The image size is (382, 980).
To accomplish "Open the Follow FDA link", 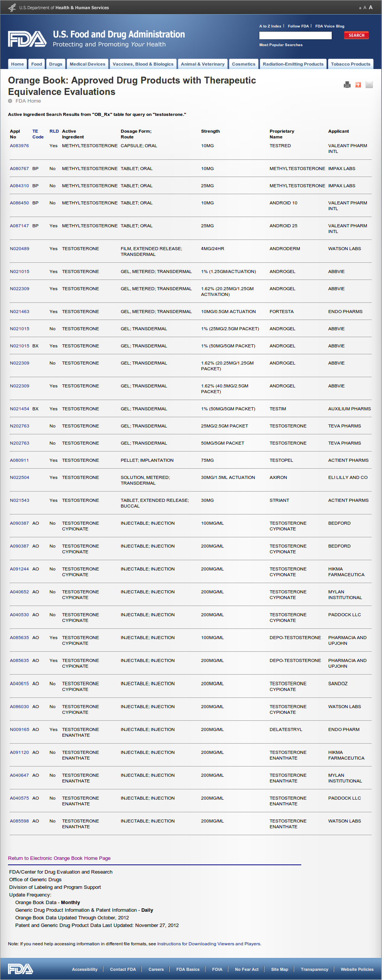I will (298, 26).
